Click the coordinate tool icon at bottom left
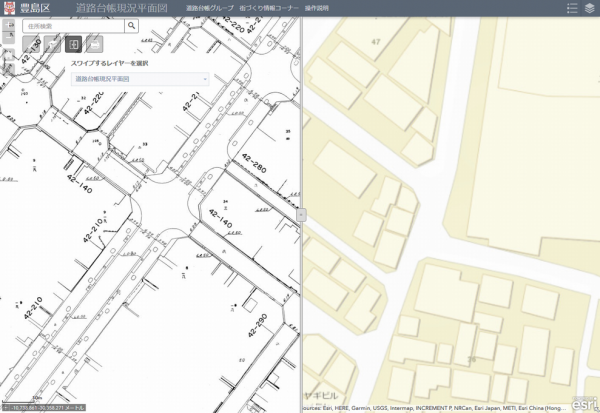 tap(6, 408)
